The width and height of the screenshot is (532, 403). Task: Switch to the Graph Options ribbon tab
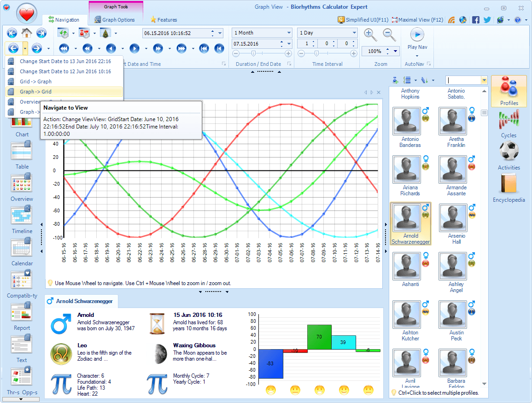[x=115, y=20]
